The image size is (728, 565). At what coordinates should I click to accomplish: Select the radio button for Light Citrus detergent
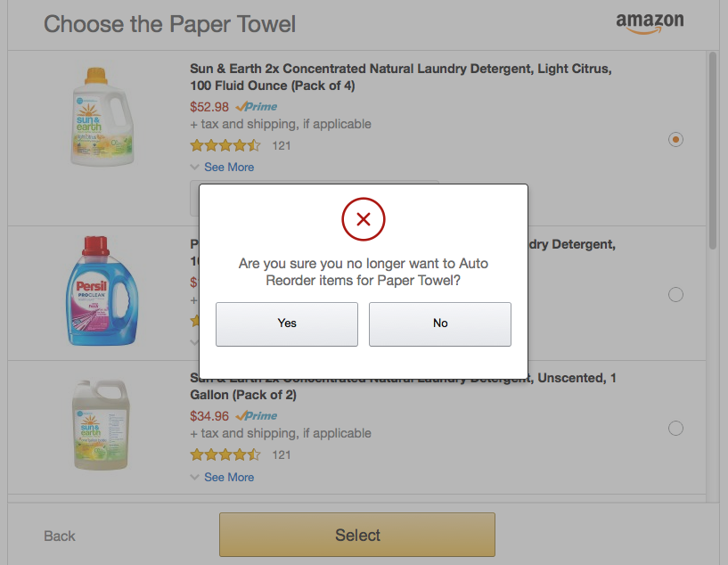point(675,139)
